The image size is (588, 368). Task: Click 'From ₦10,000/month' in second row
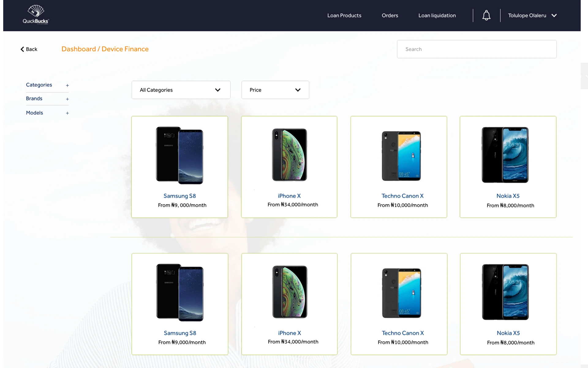403,342
